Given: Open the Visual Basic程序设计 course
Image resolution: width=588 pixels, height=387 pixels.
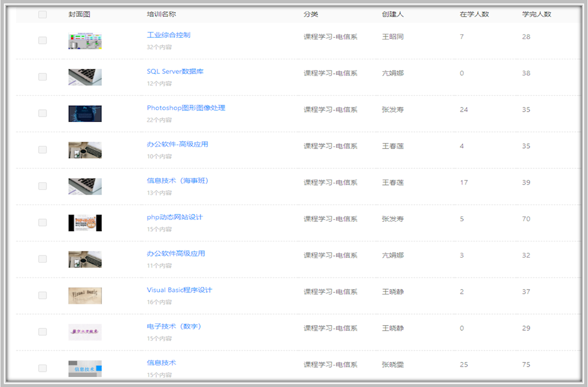Looking at the screenshot, I should point(179,290).
